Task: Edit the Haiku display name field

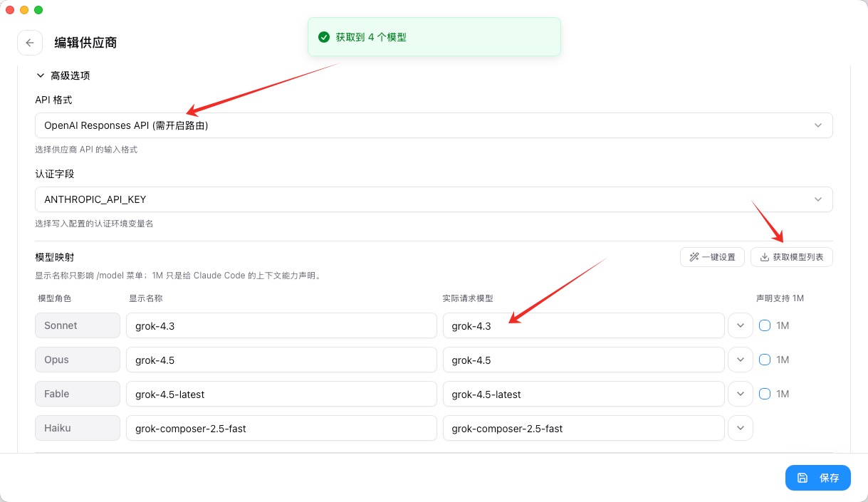Action: 281,428
